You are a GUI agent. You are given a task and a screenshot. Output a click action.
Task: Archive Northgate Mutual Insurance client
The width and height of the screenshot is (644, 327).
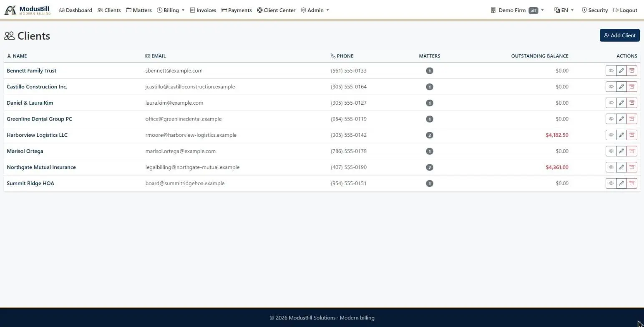point(632,167)
